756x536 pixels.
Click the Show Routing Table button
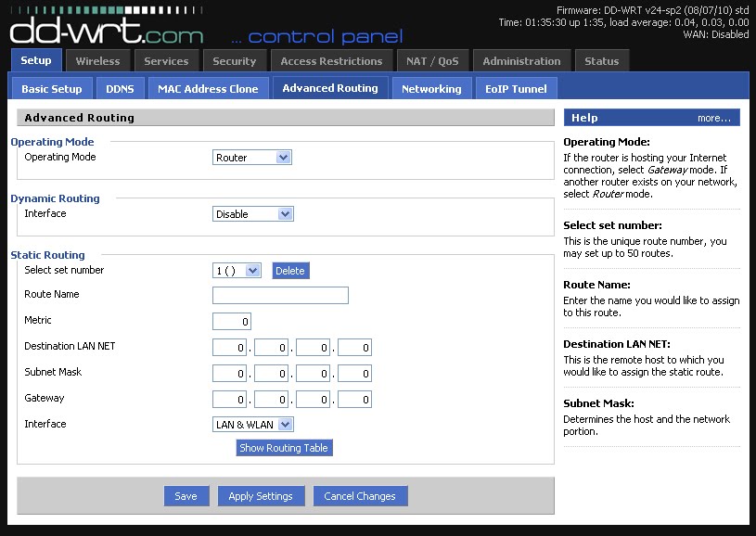(284, 448)
